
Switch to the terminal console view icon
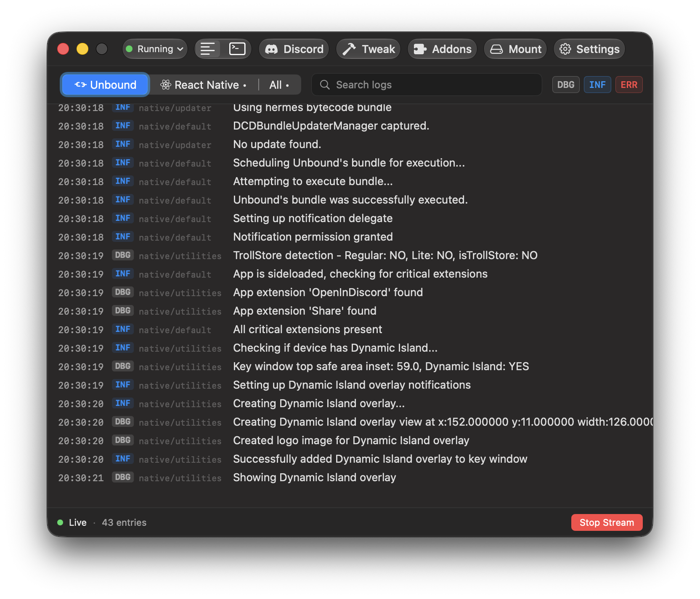point(237,49)
